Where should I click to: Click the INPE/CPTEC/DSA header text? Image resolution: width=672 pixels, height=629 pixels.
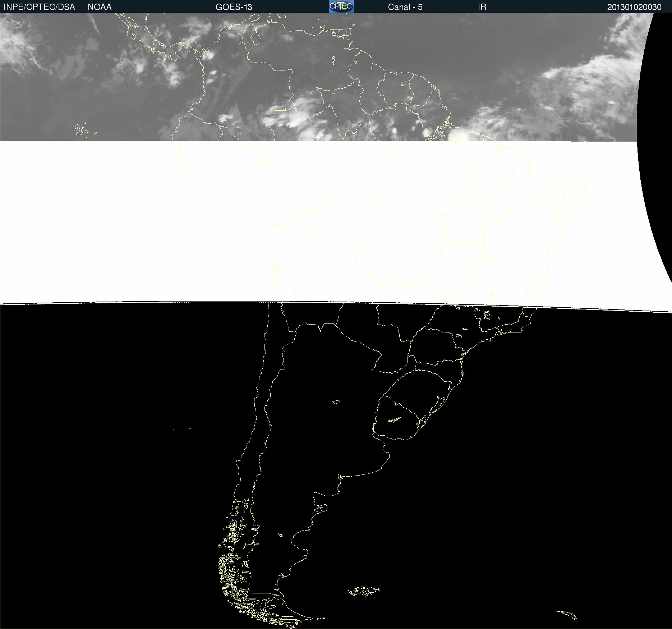click(39, 7)
